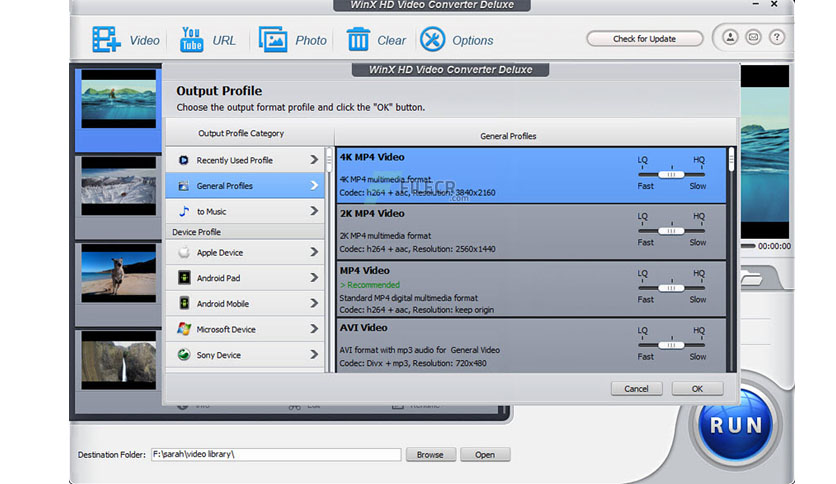Viewport: 836px width, 484px height.
Task: Select Recently Used Profile category
Action: pyautogui.click(x=245, y=160)
